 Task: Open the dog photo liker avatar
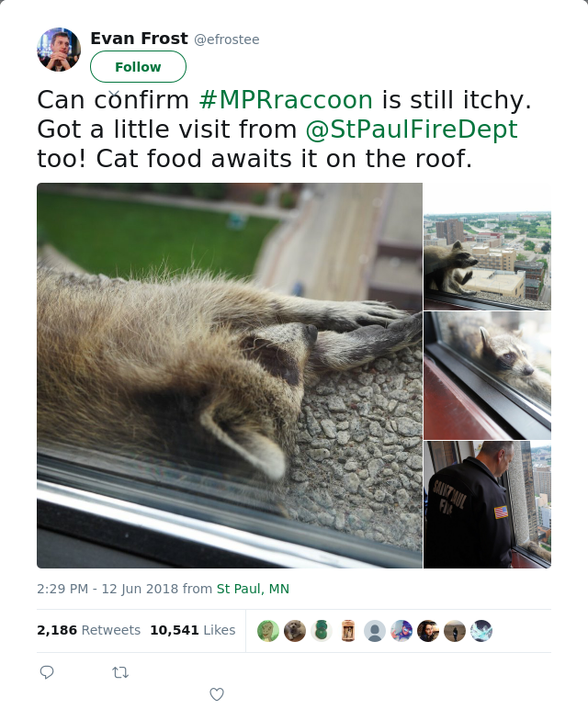pyautogui.click(x=295, y=631)
